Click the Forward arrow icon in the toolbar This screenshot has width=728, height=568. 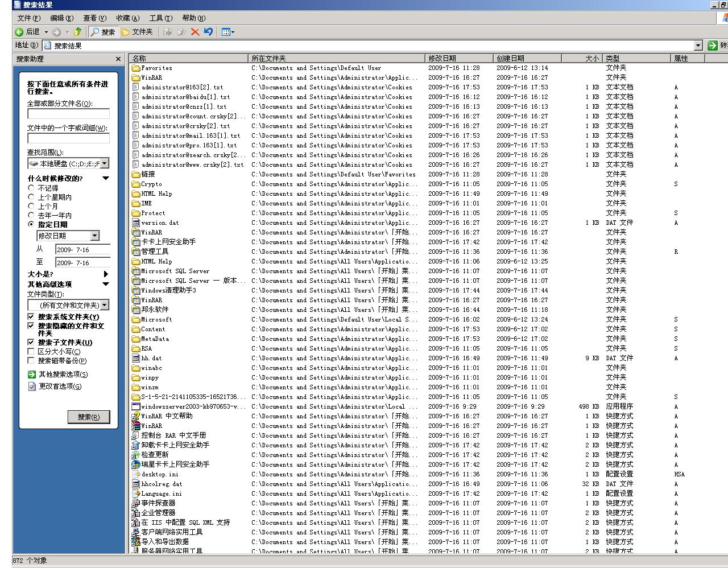(x=56, y=32)
